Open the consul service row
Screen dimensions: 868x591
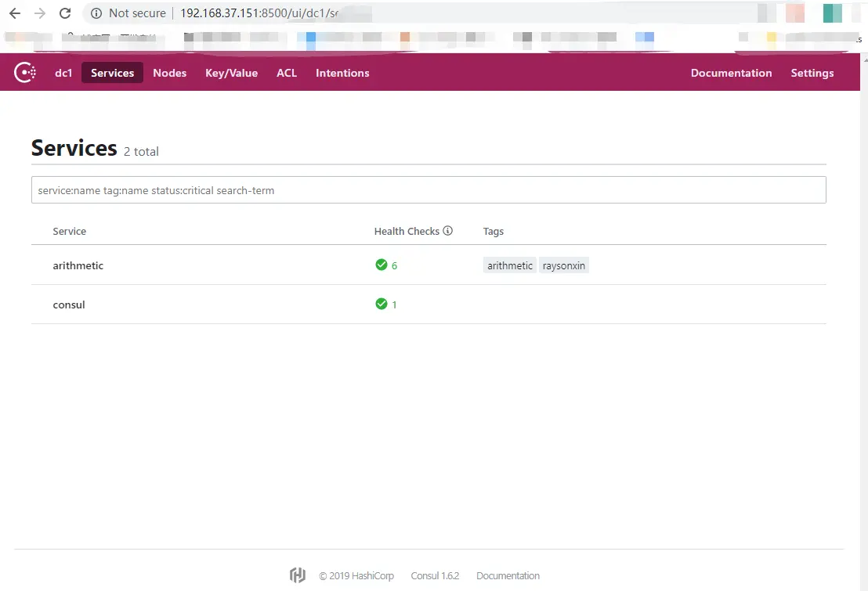(x=429, y=305)
